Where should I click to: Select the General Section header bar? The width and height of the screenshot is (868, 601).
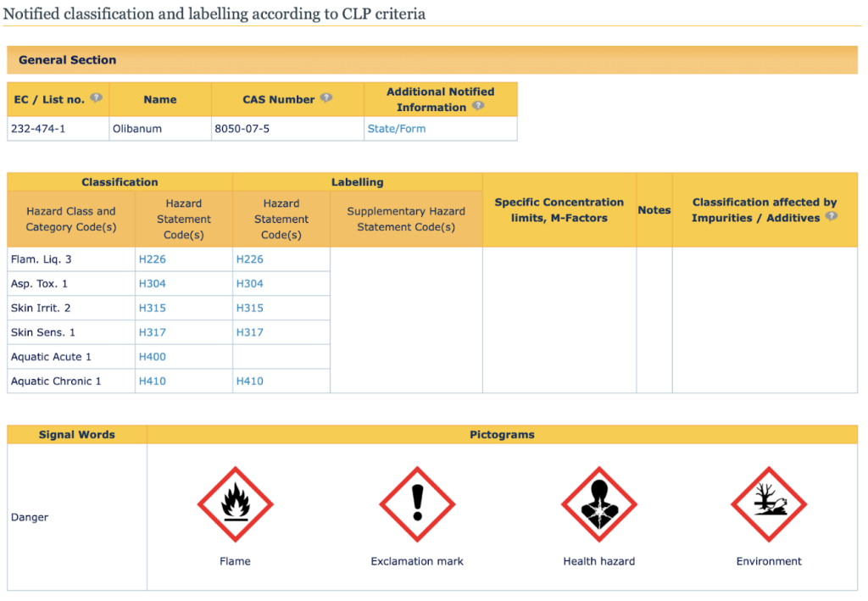(68, 60)
